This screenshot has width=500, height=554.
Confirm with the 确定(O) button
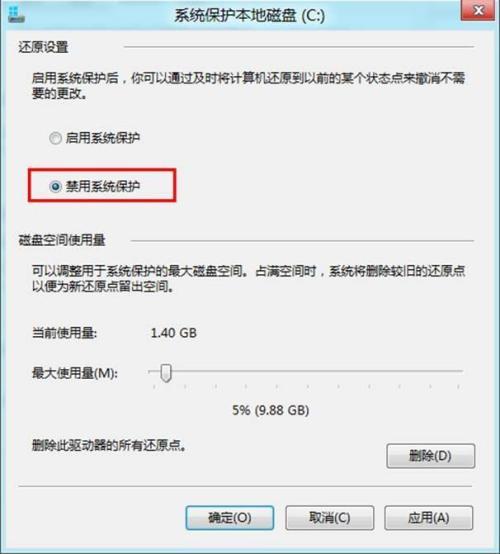pos(230,518)
